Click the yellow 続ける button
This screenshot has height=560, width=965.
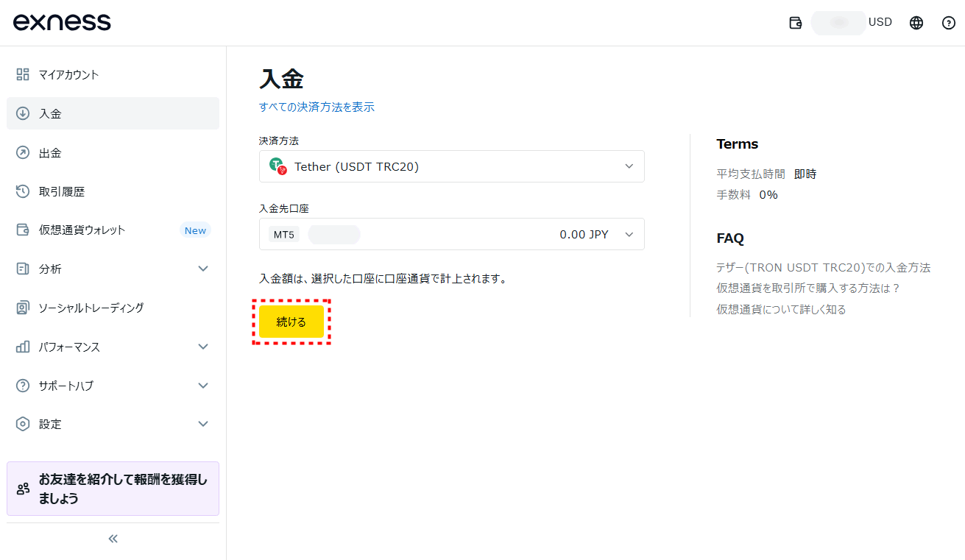(291, 322)
